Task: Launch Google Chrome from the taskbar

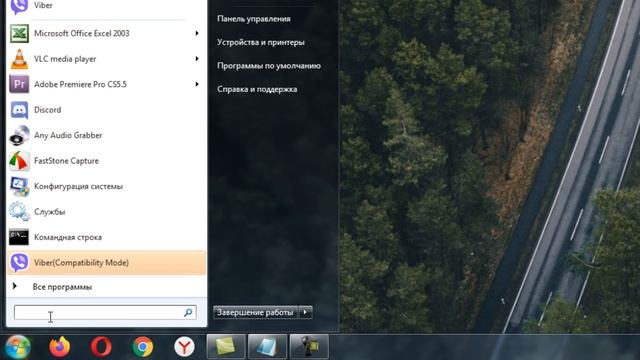Action: (143, 347)
